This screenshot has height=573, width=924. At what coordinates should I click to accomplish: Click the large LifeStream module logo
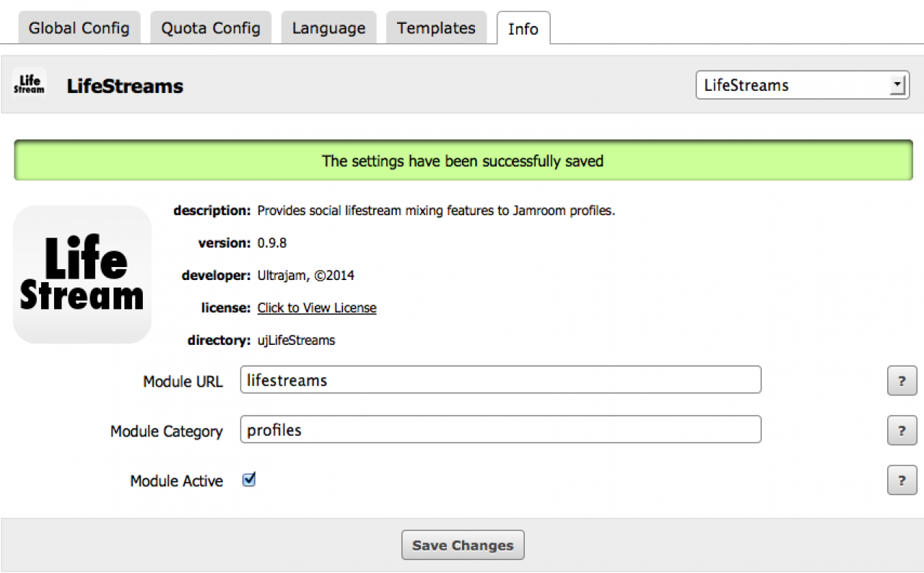coord(82,274)
